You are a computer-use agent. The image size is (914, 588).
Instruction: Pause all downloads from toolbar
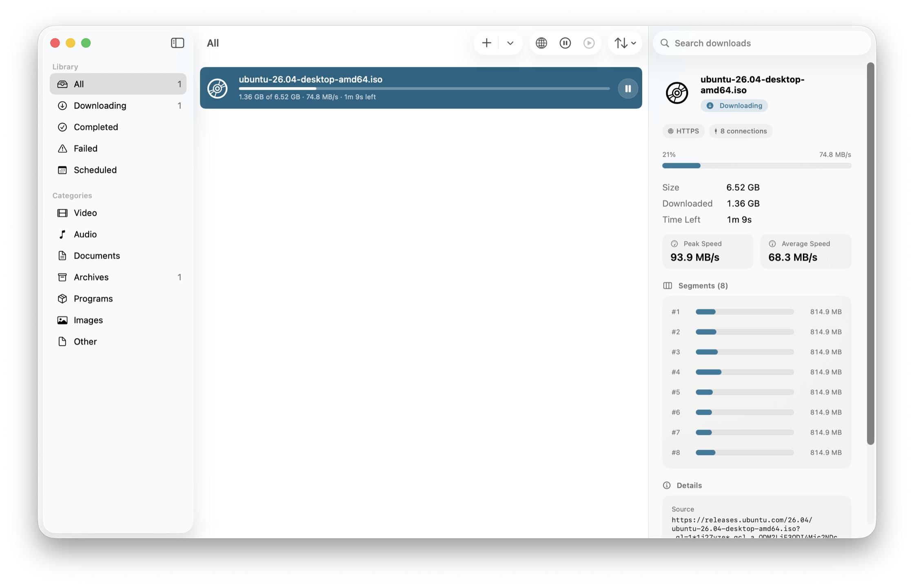(x=565, y=43)
